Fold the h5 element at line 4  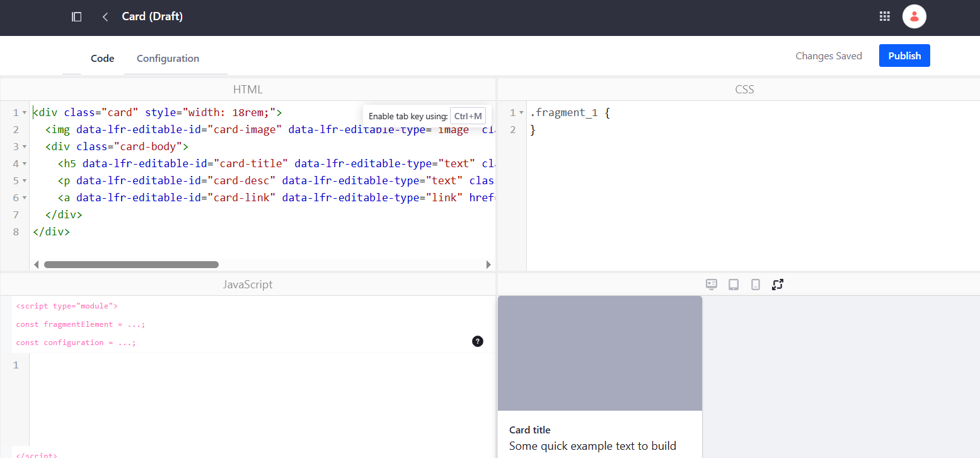(24, 164)
